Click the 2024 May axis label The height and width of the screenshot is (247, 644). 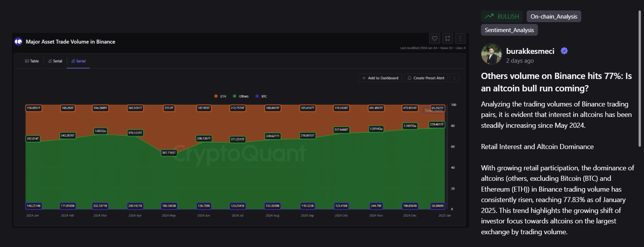[169, 216]
